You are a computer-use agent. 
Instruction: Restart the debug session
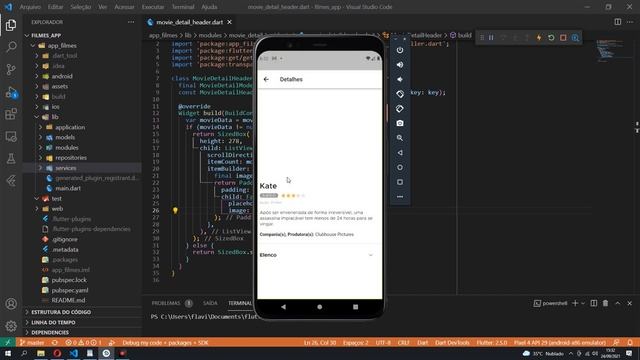tap(551, 38)
